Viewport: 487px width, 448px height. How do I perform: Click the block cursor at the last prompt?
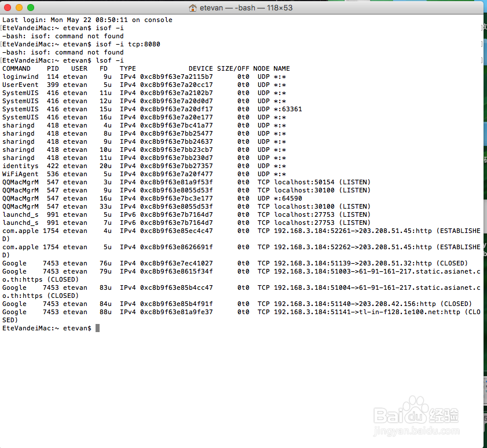point(97,328)
